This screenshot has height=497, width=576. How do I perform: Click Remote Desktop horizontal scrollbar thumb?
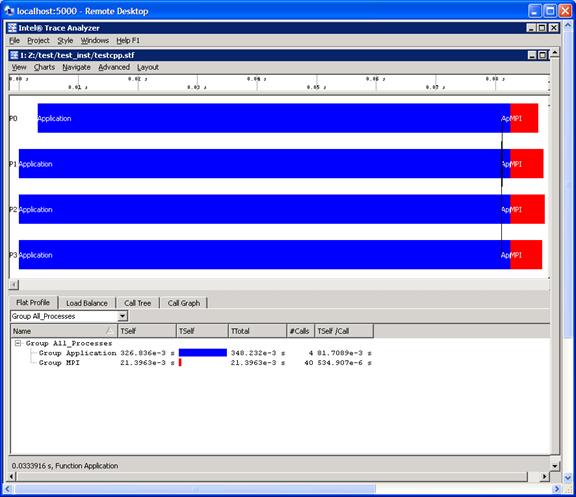click(x=195, y=489)
